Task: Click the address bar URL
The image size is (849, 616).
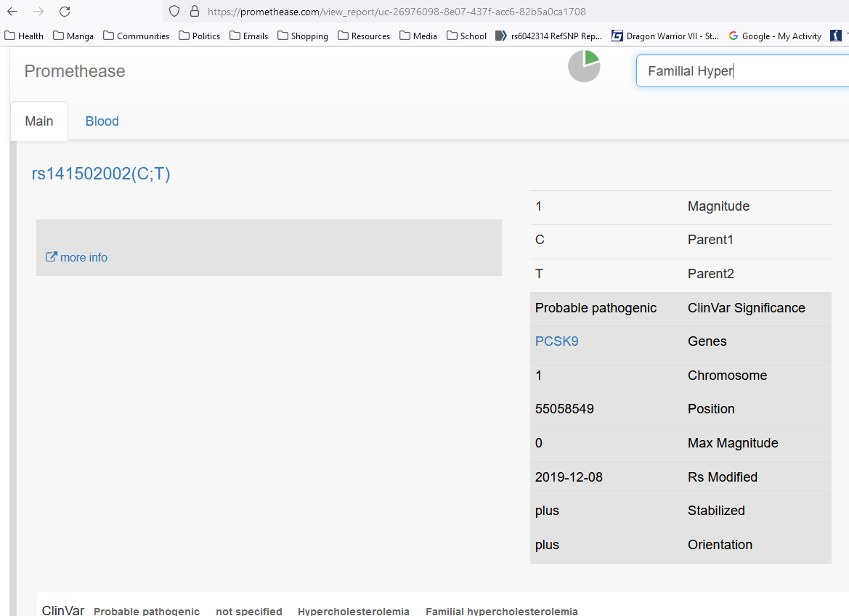Action: [397, 12]
